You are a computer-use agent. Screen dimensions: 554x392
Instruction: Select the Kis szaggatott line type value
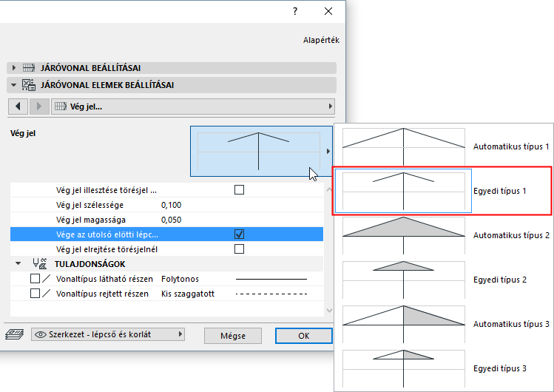[x=188, y=294]
